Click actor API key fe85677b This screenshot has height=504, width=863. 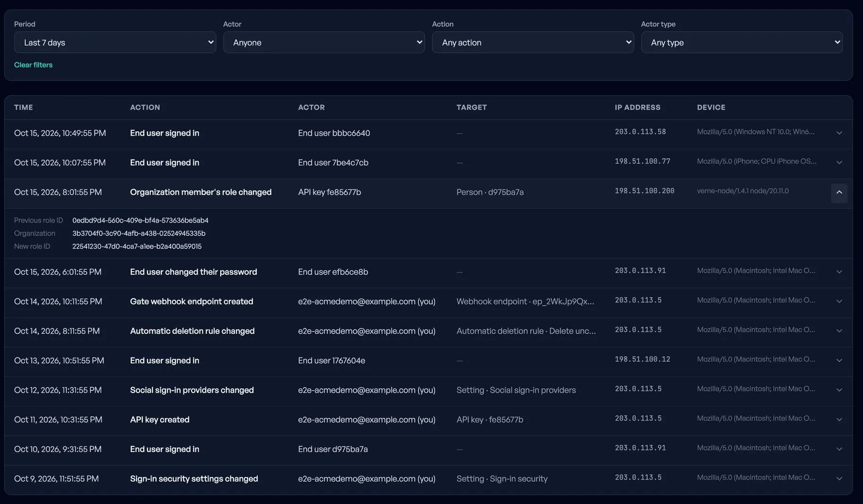(x=330, y=192)
